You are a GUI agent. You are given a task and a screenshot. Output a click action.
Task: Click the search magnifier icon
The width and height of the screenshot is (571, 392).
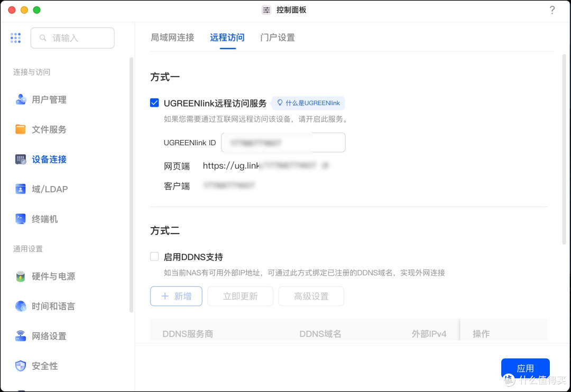click(x=43, y=38)
